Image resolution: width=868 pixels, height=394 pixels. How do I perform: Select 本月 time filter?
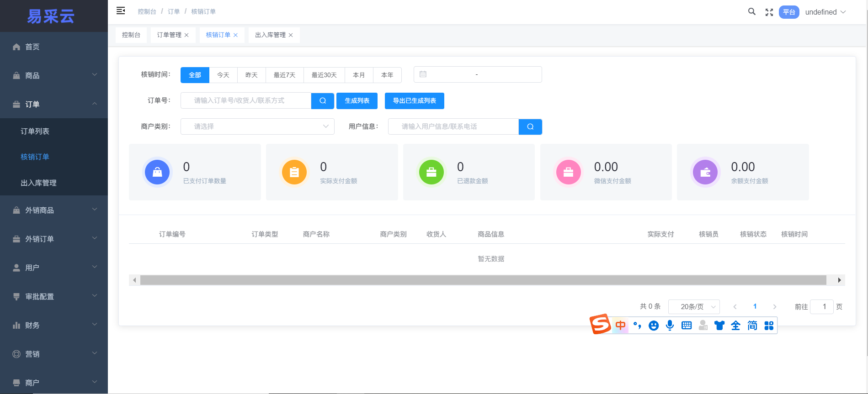tap(359, 75)
